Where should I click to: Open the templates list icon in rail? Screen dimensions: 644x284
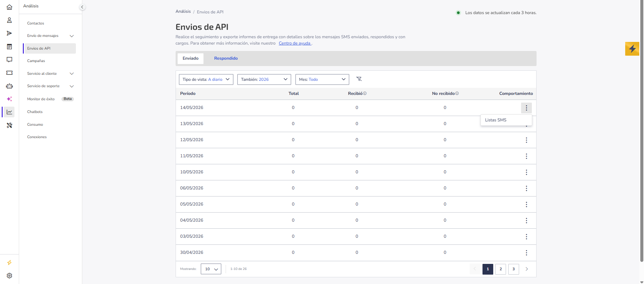9,47
